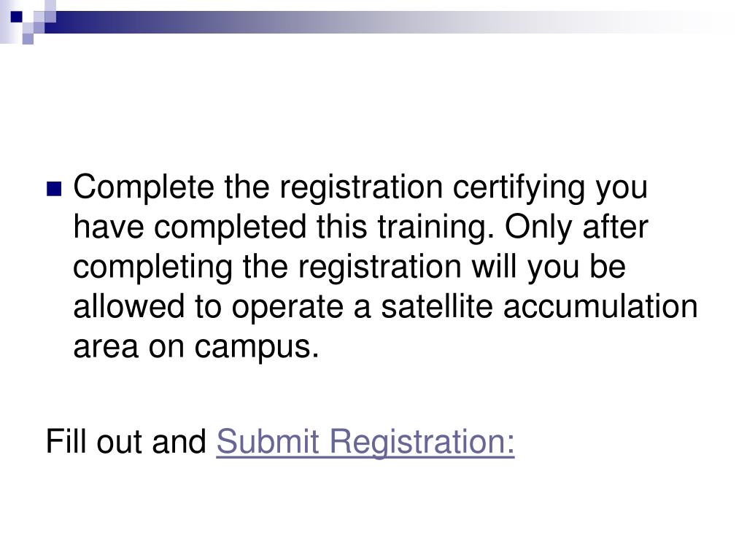Click the word 'have' starting the second line
The width and height of the screenshot is (747, 560).
[x=108, y=227]
